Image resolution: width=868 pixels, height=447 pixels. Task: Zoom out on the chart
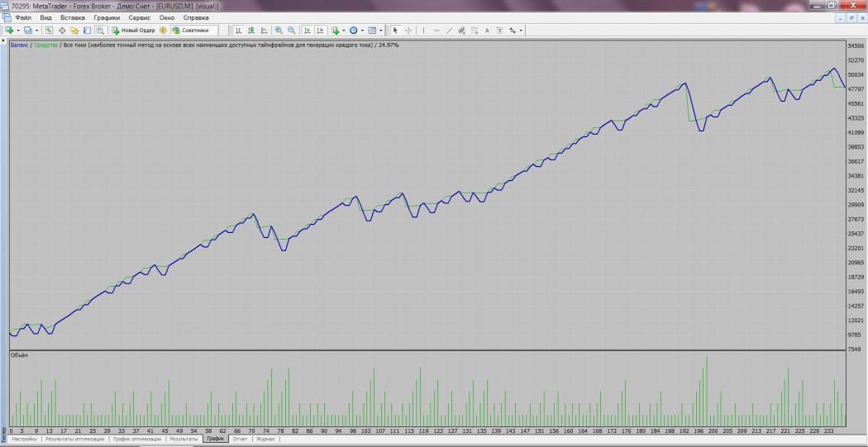292,30
